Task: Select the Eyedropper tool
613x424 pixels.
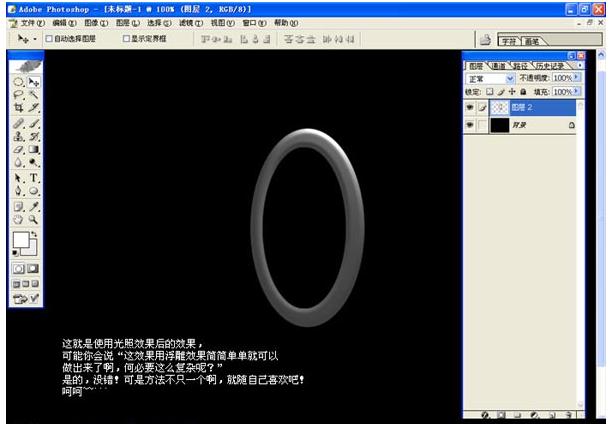Action: tap(34, 206)
